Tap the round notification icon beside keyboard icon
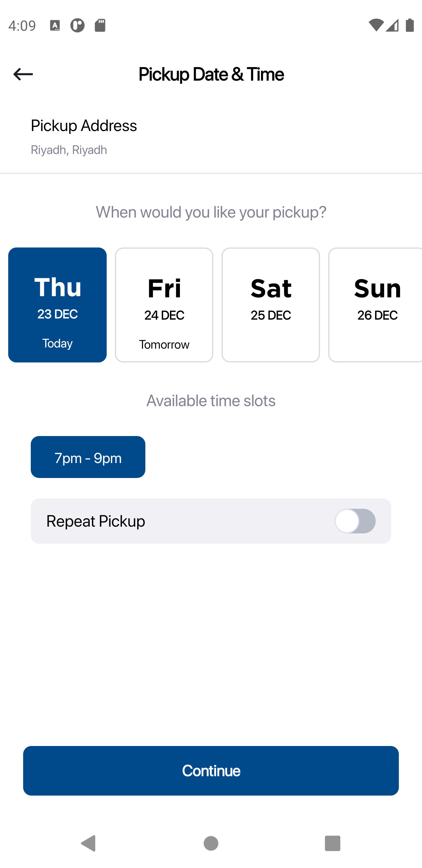 tap(77, 25)
